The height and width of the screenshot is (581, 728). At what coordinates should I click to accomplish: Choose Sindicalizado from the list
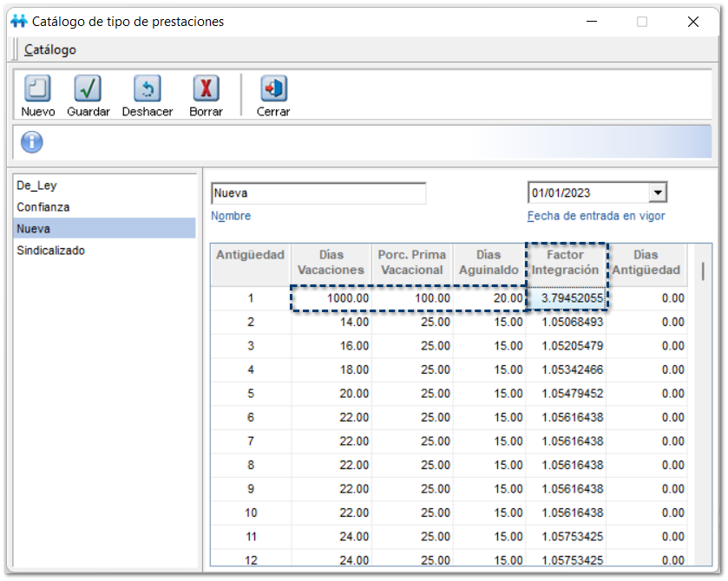(51, 251)
